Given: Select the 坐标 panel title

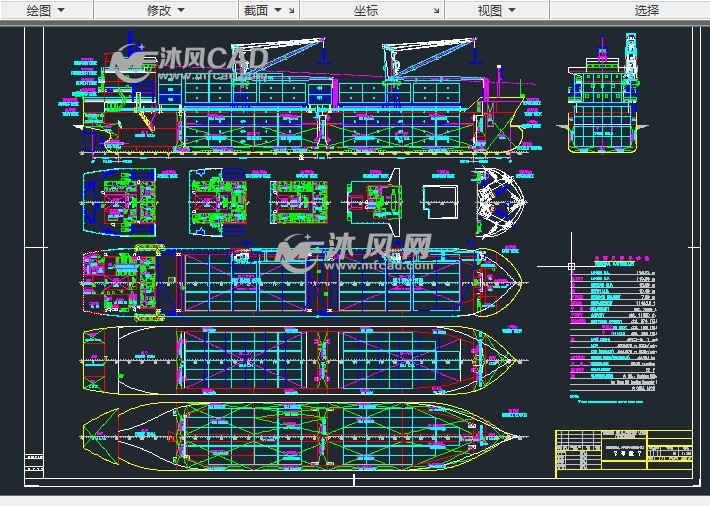Looking at the screenshot, I should [x=366, y=11].
